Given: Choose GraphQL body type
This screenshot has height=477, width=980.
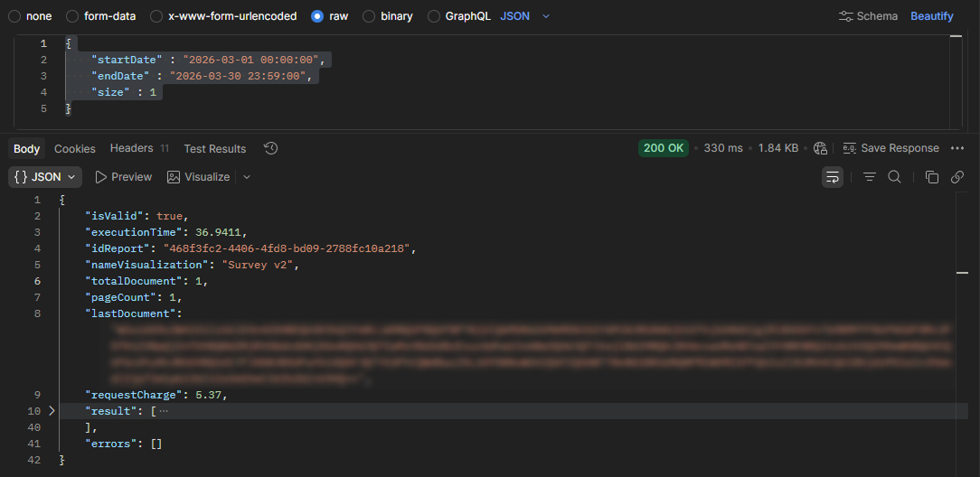Looking at the screenshot, I should click(x=434, y=16).
